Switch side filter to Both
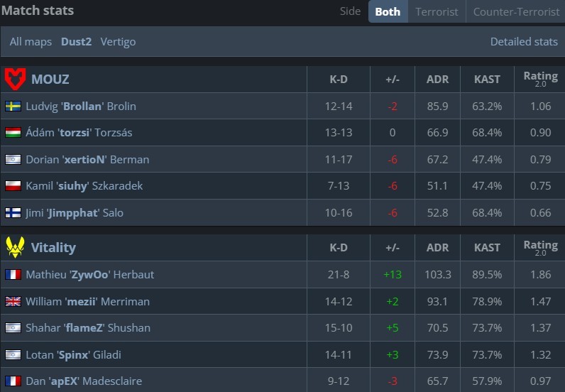 [x=388, y=11]
